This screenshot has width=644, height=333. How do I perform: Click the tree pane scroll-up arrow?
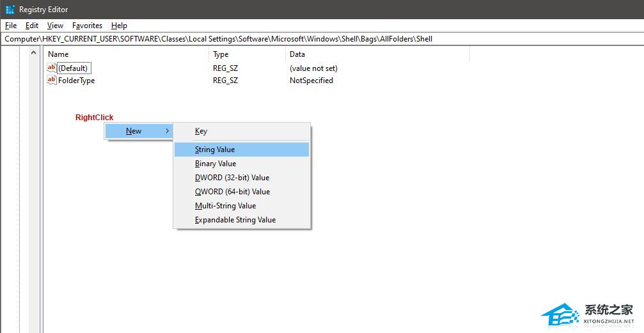click(x=34, y=53)
